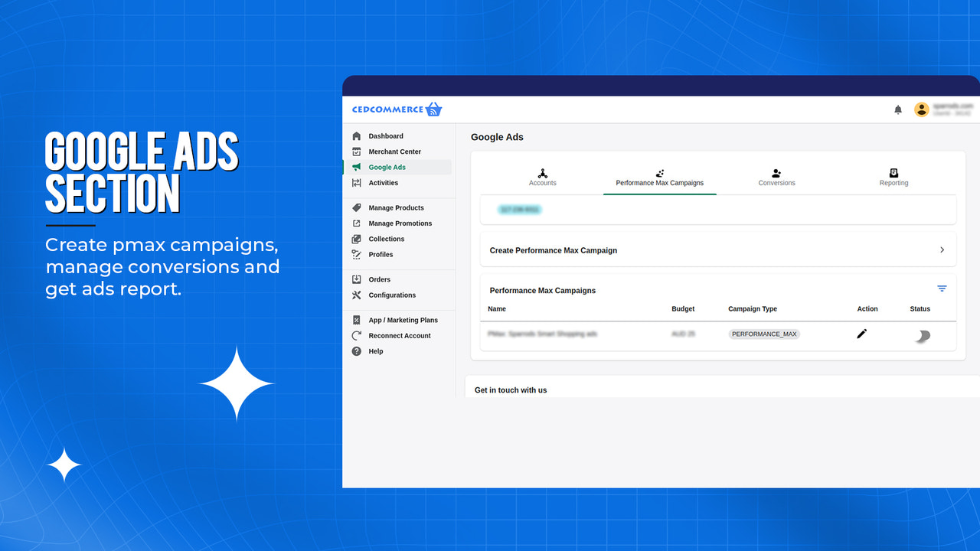Edit the Smart Shopping campaign with pencil icon
The image size is (980, 551).
[861, 334]
